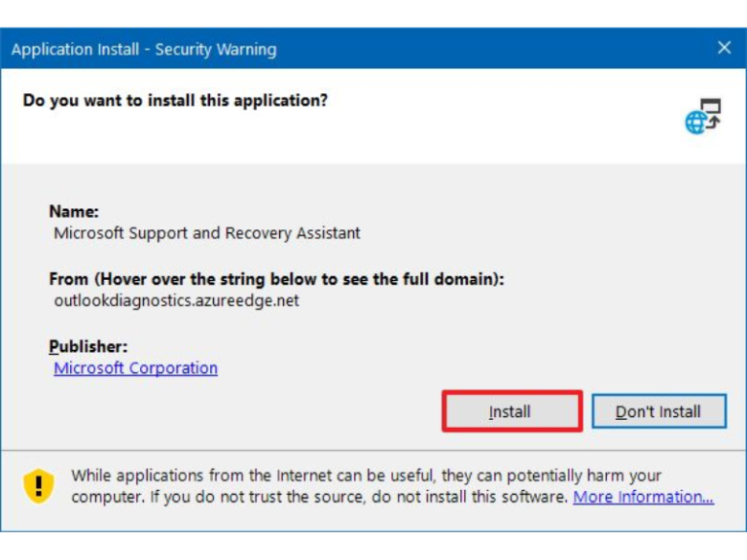
Task: Click the Microsoft Support and Recovery Assistant name
Action: point(206,233)
